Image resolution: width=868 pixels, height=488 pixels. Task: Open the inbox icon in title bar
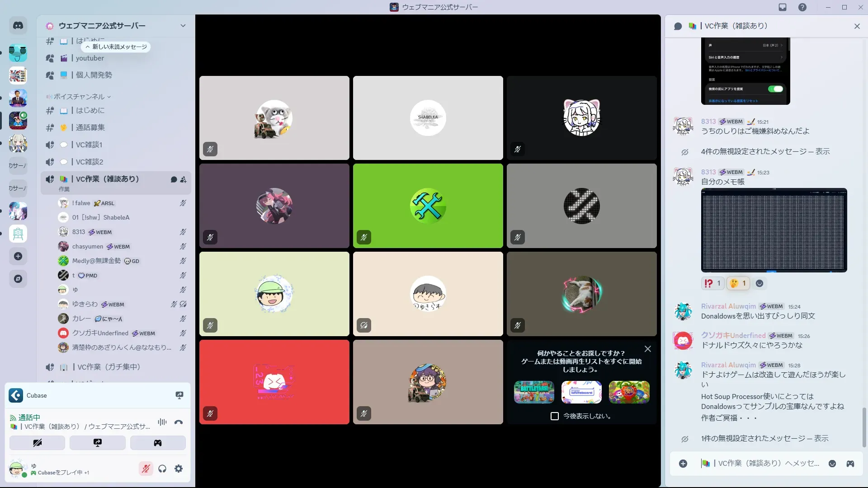(x=783, y=7)
